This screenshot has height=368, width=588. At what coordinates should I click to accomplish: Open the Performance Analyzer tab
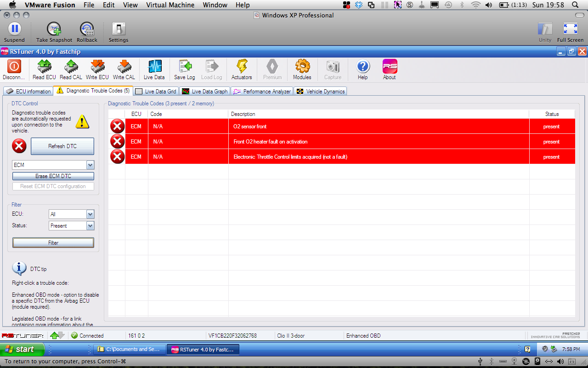[262, 92]
